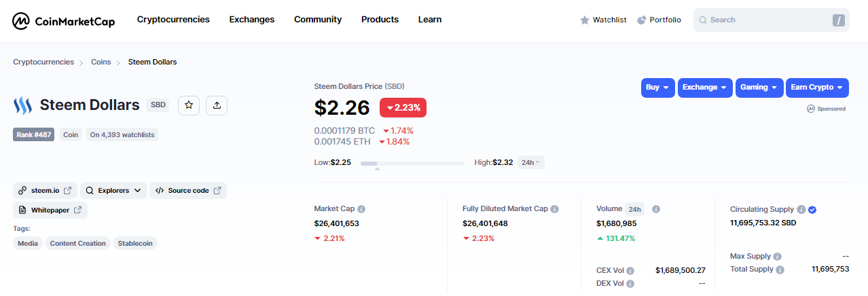Click the Circulating Supply info icon
868x296 pixels.
click(x=801, y=210)
